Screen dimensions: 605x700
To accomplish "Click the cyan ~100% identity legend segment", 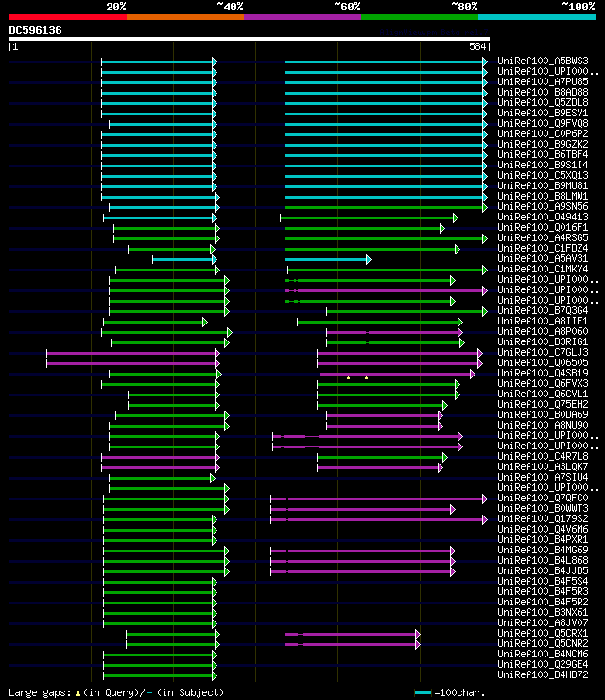I will (537, 17).
